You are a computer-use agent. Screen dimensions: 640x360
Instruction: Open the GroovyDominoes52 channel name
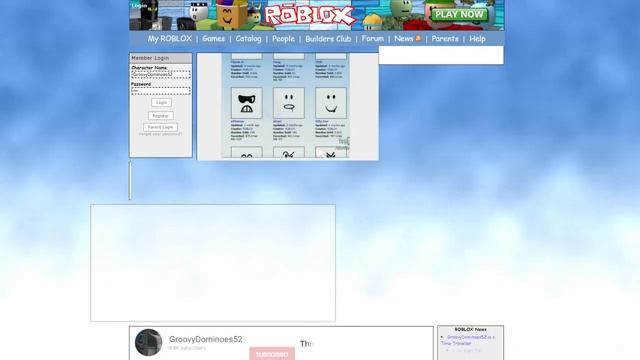click(206, 339)
